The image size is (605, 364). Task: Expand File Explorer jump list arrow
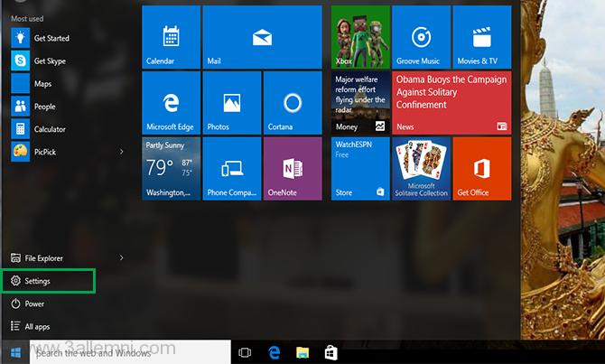pos(122,258)
